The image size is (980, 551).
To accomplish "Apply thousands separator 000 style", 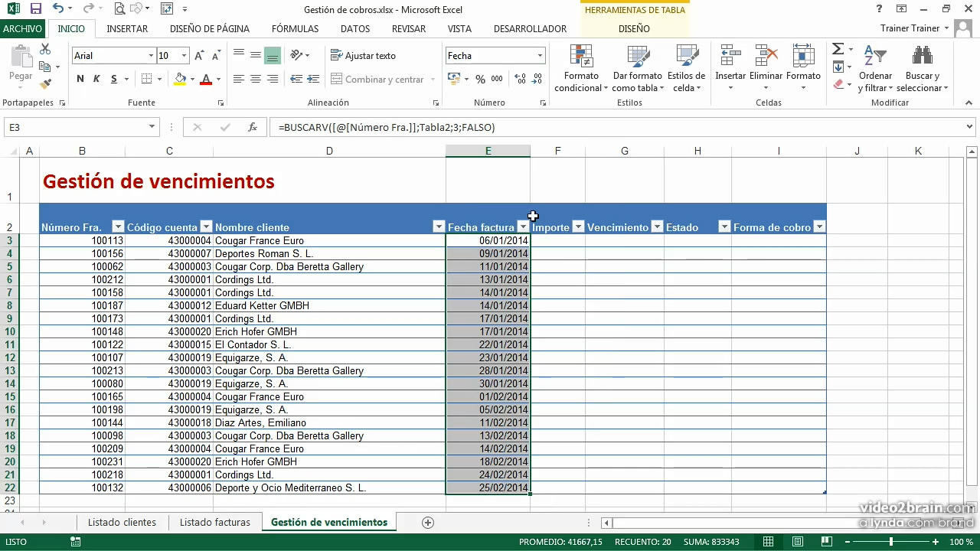I will (497, 79).
